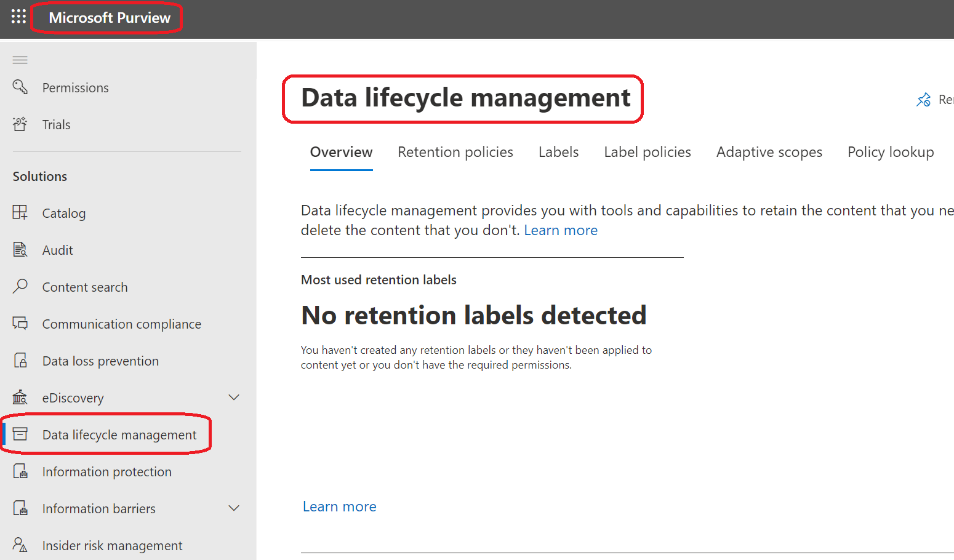
Task: Click the Insider risk management icon
Action: tap(20, 545)
